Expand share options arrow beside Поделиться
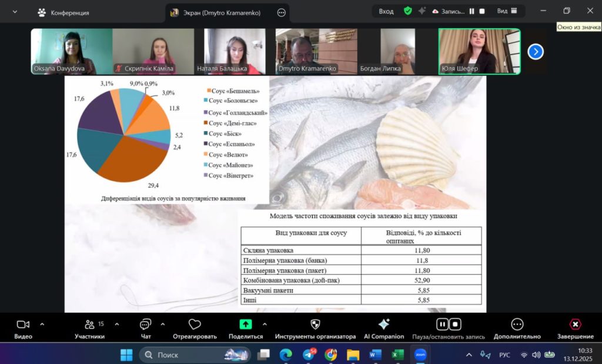602x364 pixels. [x=265, y=324]
